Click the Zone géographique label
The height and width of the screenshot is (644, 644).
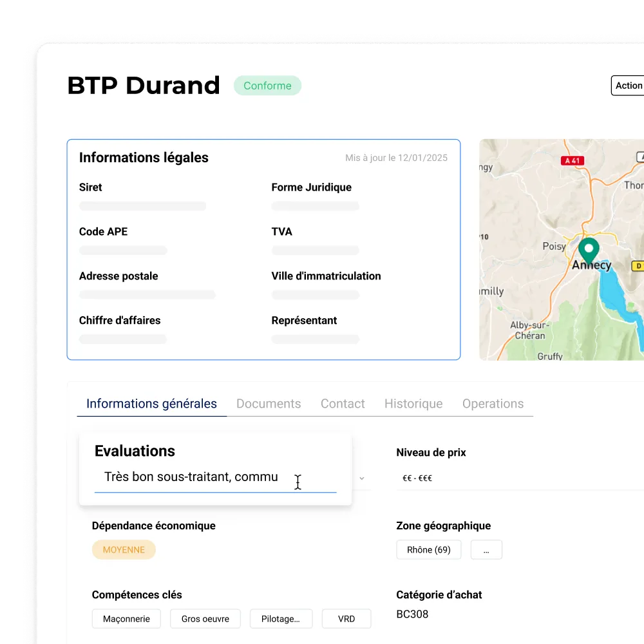[444, 526]
